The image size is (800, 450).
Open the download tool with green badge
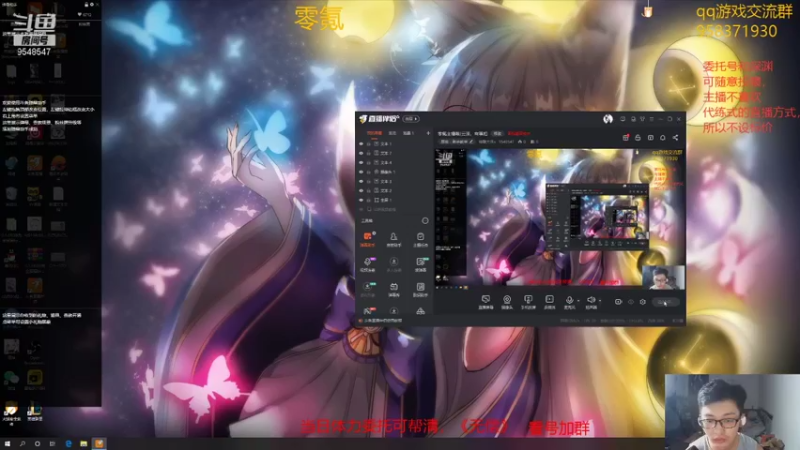tap(367, 289)
